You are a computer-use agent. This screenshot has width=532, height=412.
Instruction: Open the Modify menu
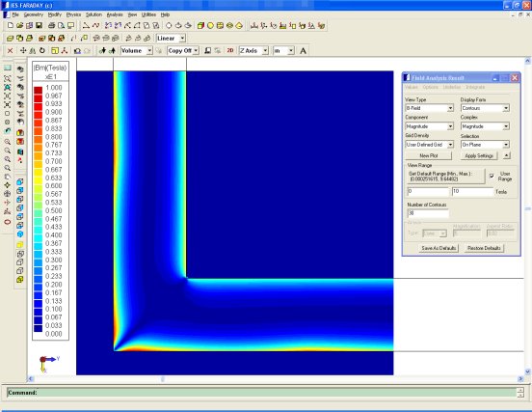[x=54, y=14]
